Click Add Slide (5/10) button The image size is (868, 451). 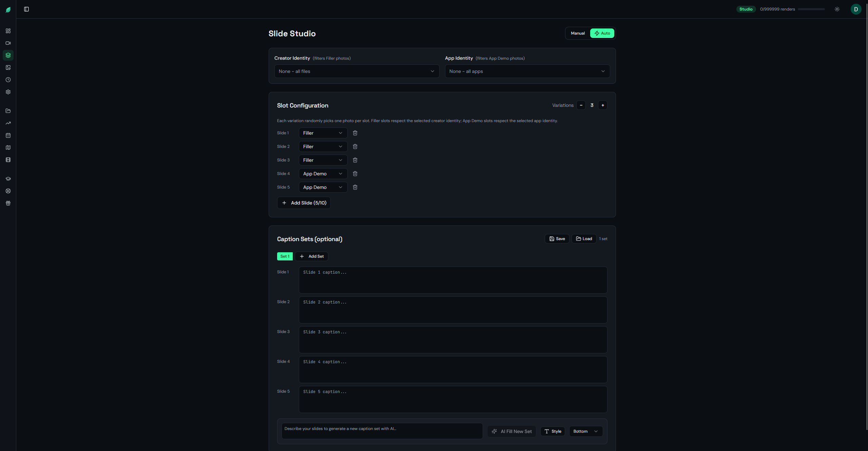click(304, 203)
